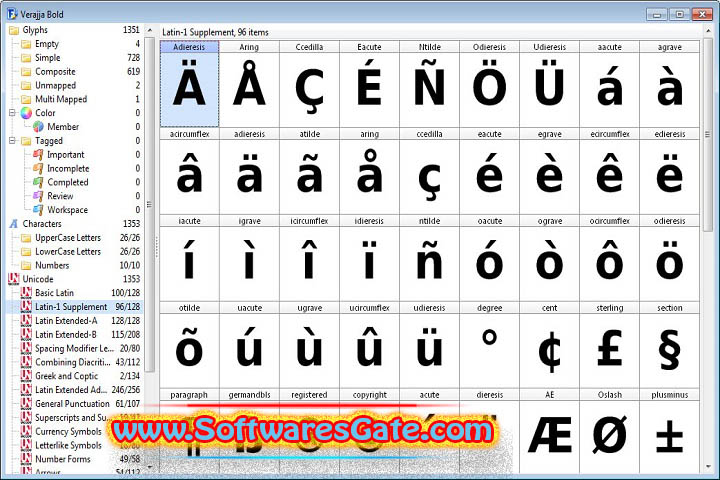Image resolution: width=720 pixels, height=480 pixels.
Task: Click the Incomplete tag flag icon
Action: point(38,169)
